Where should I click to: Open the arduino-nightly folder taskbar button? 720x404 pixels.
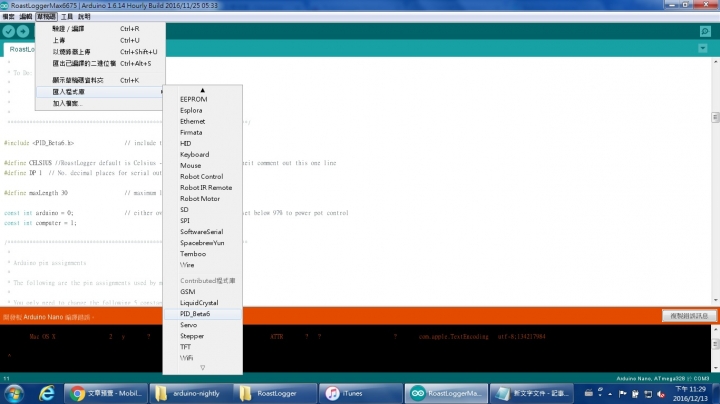(x=191, y=393)
